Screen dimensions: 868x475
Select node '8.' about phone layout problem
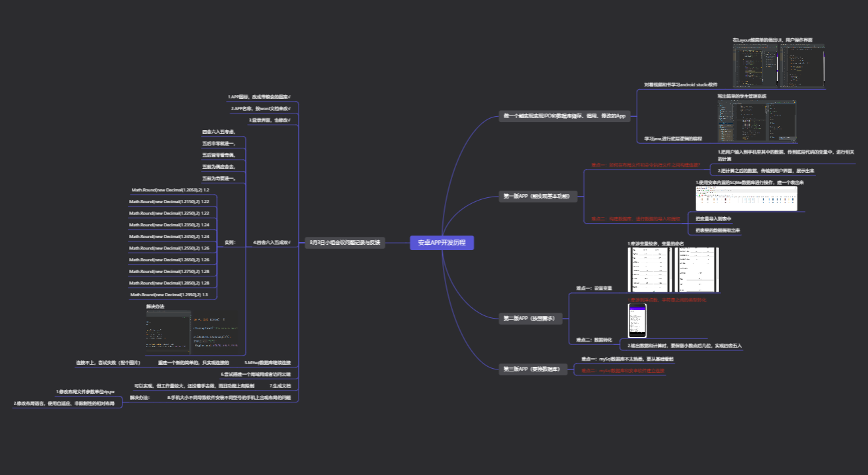point(229,397)
